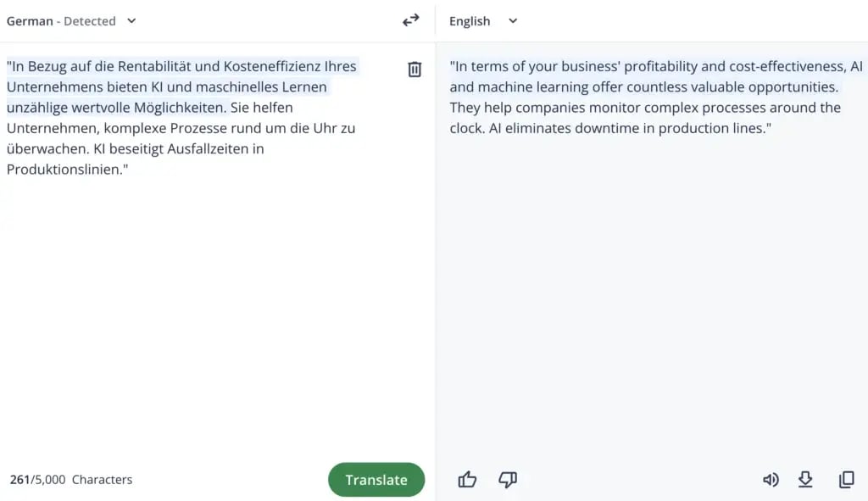The height and width of the screenshot is (501, 868).
Task: Open the German - Detected language selector
Action: 61,21
